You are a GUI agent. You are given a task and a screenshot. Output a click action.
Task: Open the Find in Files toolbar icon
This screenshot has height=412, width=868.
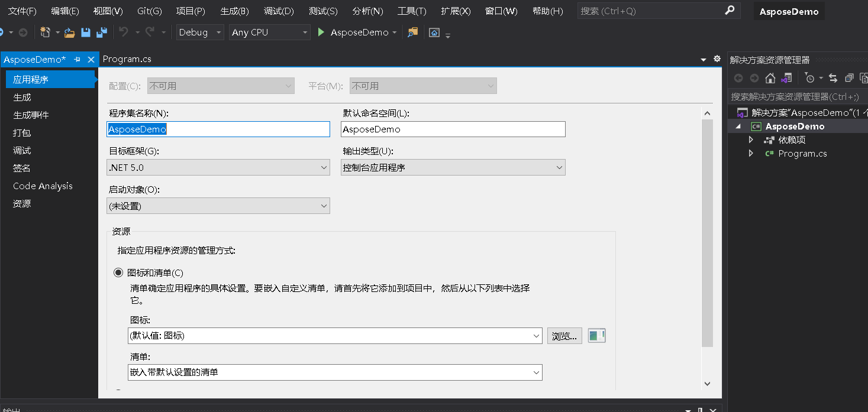coord(414,32)
